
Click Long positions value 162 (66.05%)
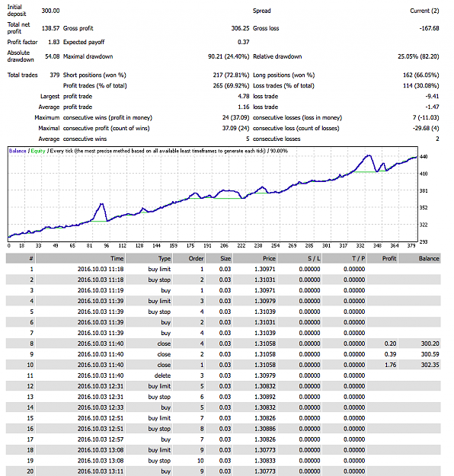[x=421, y=75]
